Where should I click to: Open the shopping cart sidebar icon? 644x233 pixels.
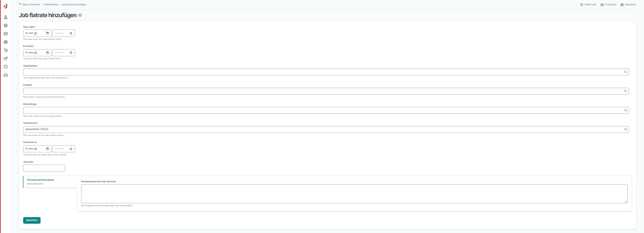tap(6, 50)
